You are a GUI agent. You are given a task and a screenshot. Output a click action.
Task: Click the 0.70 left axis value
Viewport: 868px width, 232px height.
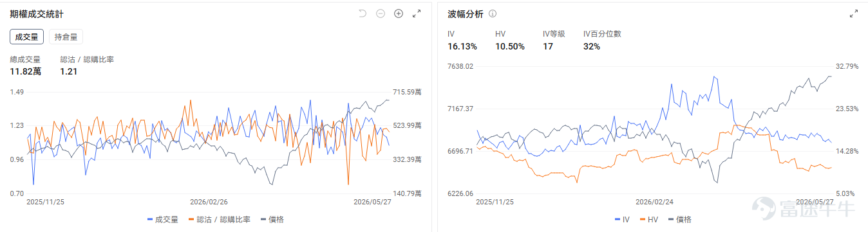pos(17,193)
